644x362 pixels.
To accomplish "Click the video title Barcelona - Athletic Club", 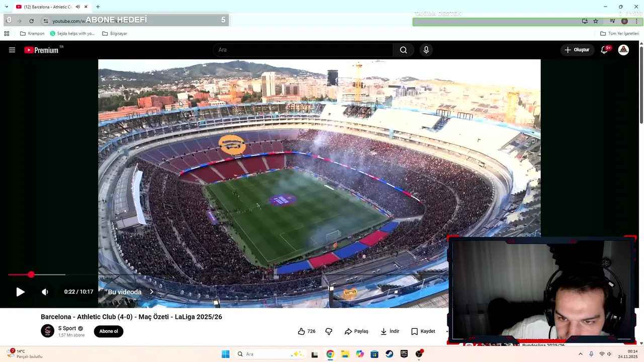I will point(131,317).
